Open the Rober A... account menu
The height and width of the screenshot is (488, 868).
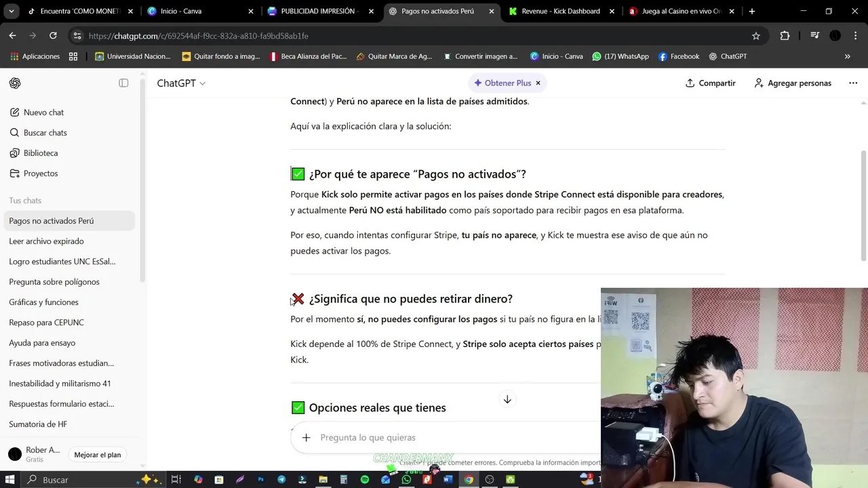tap(35, 454)
